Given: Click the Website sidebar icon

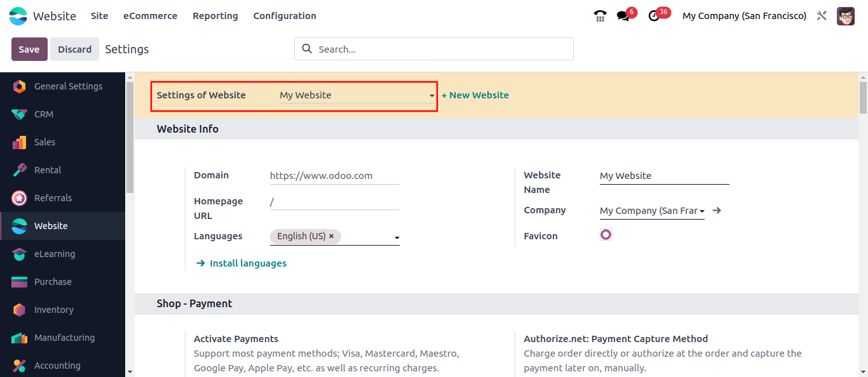Looking at the screenshot, I should point(19,226).
